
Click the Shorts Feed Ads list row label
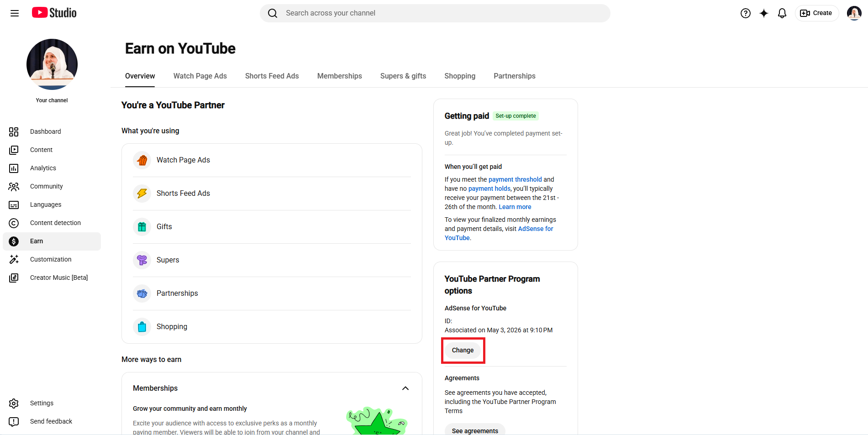(x=183, y=194)
